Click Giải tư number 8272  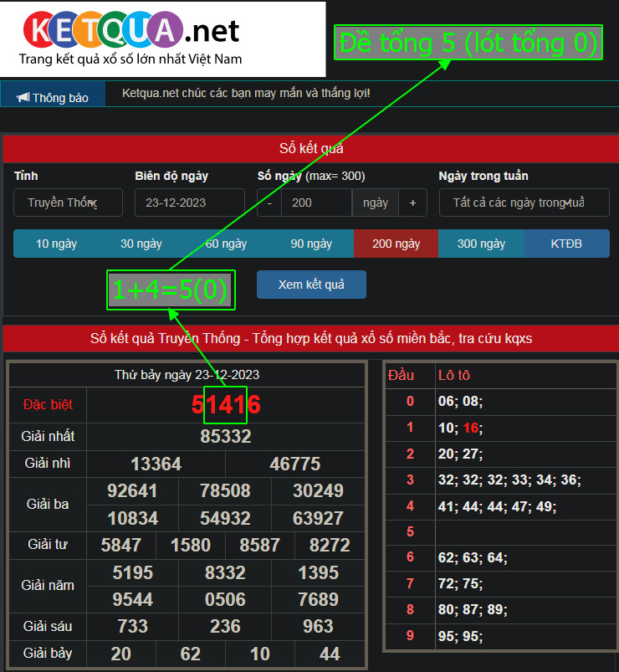(x=330, y=545)
